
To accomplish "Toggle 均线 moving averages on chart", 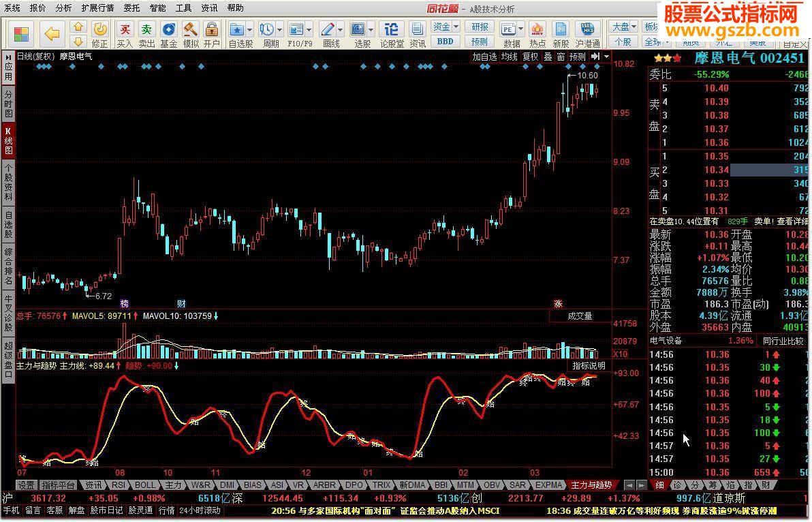I will 510,57.
